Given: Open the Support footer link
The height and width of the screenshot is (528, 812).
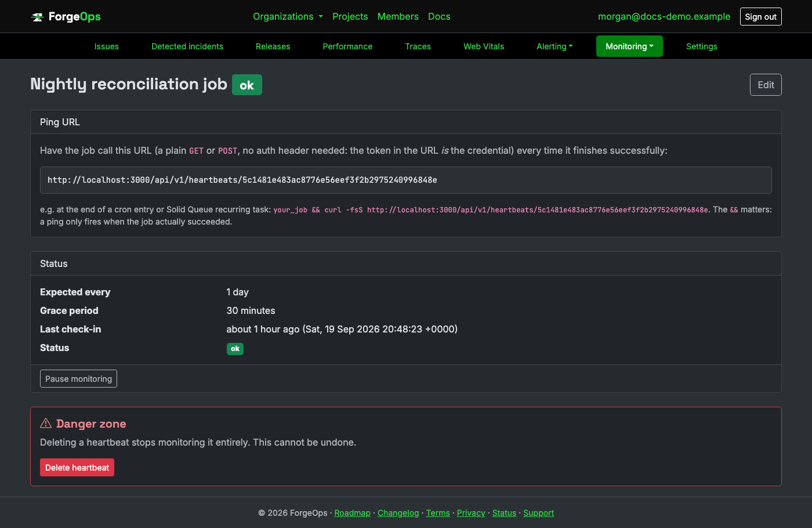Looking at the screenshot, I should pyautogui.click(x=539, y=513).
